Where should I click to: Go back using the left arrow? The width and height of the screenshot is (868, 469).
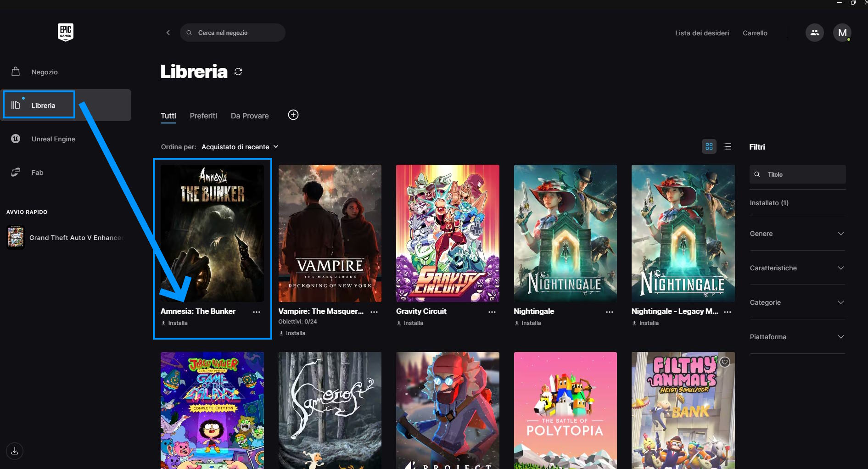tap(168, 33)
